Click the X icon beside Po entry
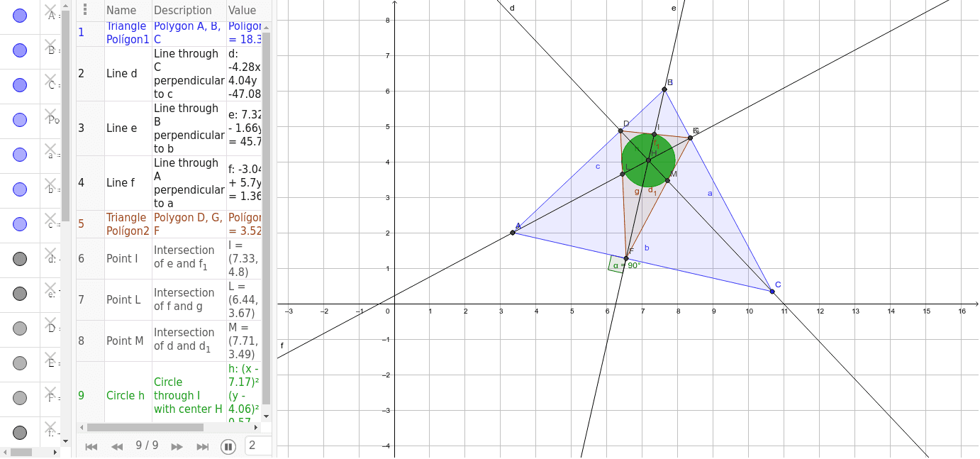Image resolution: width=980 pixels, height=459 pixels. pos(50,115)
